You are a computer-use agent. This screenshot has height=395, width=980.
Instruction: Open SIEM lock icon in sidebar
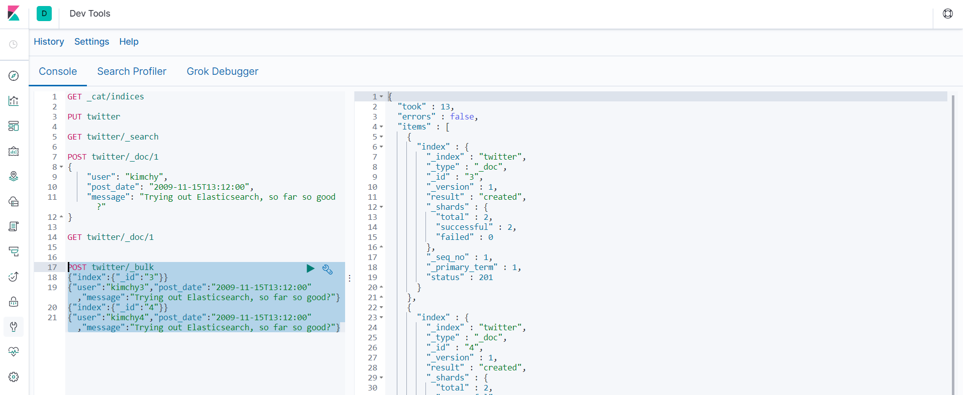click(x=14, y=302)
